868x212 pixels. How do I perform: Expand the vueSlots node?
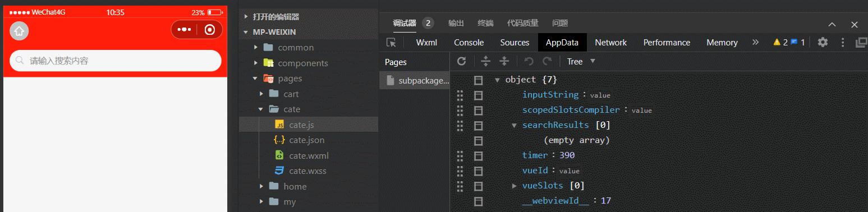tap(514, 186)
